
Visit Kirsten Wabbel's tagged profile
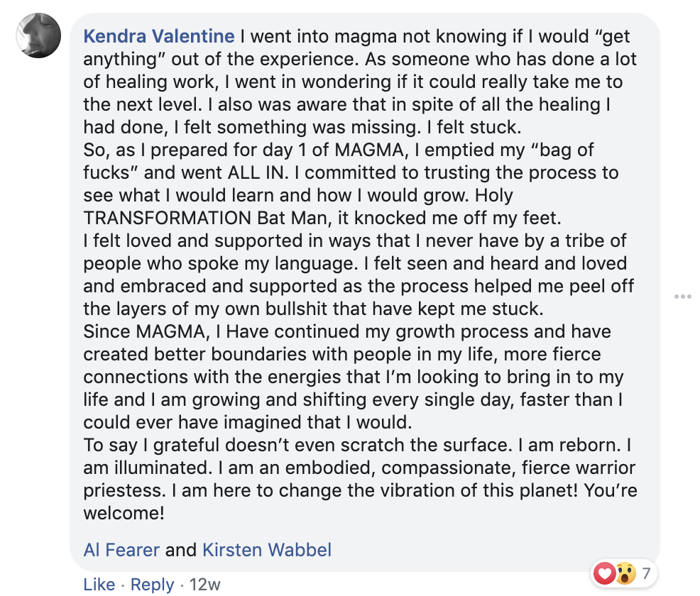[267, 549]
